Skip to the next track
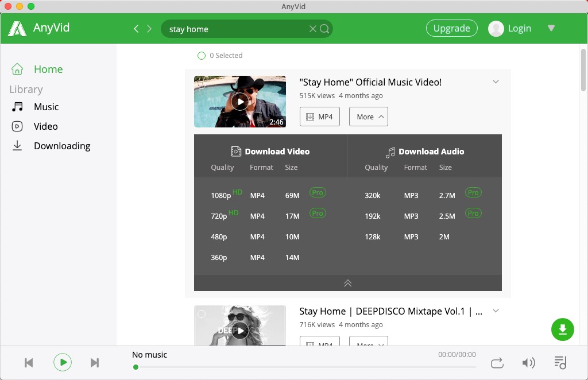The image size is (588, 380). [95, 363]
